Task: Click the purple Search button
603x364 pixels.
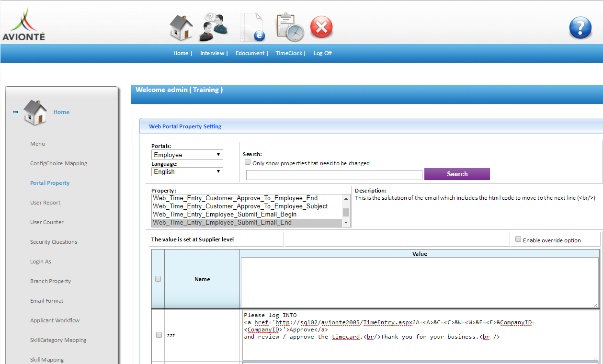Action: (x=457, y=174)
